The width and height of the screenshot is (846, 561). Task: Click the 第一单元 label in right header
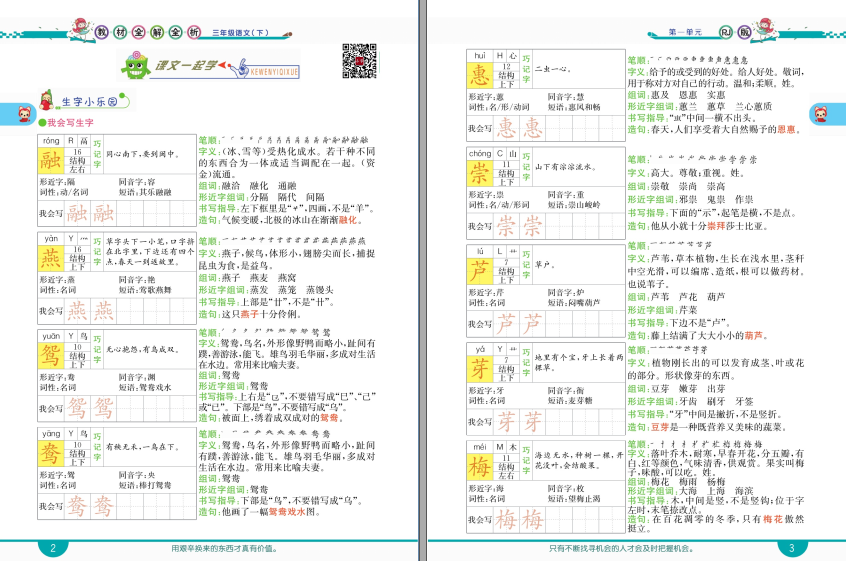click(684, 33)
